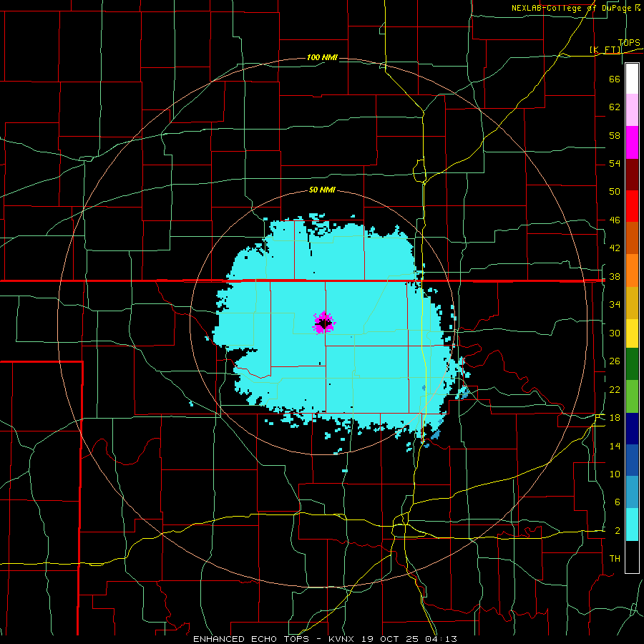This screenshot has width=644, height=644.
Task: Click the '50' legend value
Action: [615, 192]
